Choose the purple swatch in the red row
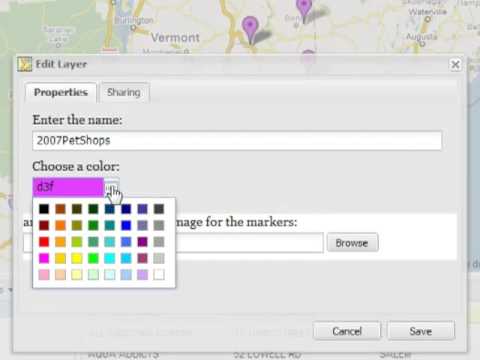Image resolution: width=480 pixels, height=360 pixels. 142,242
